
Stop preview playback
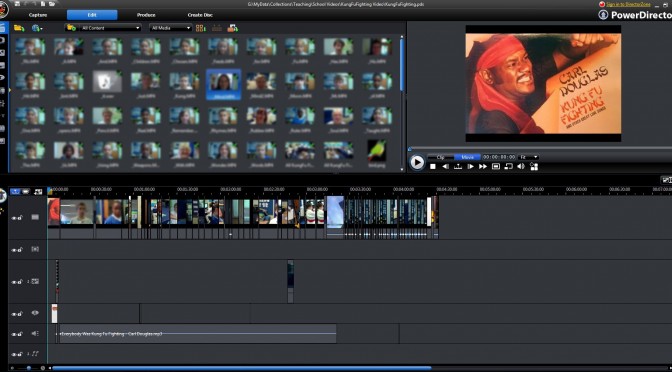[x=433, y=166]
